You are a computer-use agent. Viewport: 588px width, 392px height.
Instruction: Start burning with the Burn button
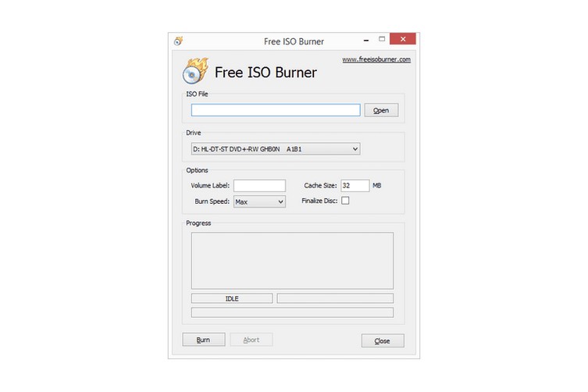click(204, 340)
